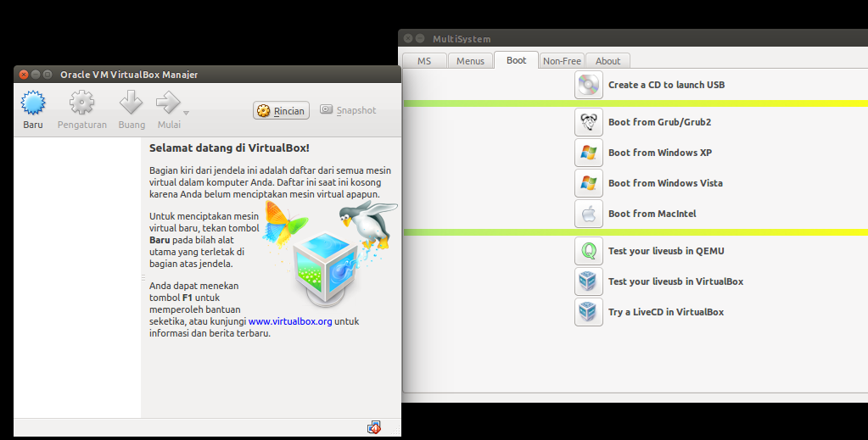Click the Mulai arrow icon in VirtualBox
Screen dimensions: 868x440
click(x=168, y=103)
